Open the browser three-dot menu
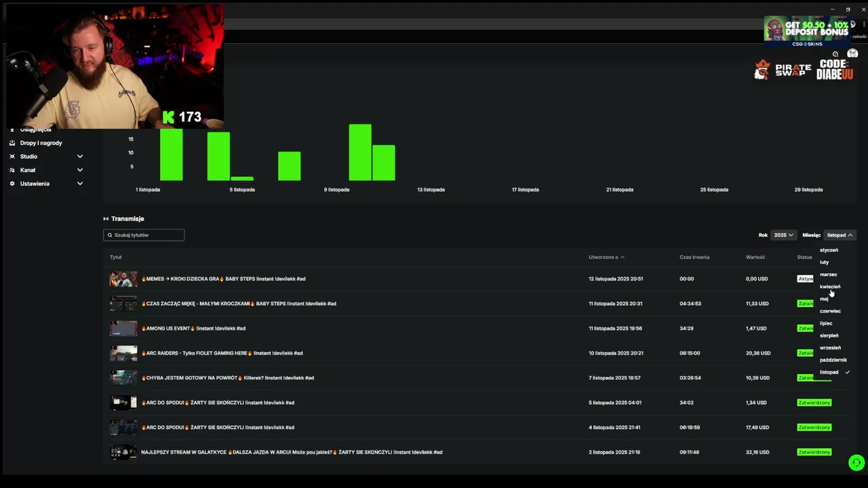Screen dimensions: 868x488 (863, 24)
